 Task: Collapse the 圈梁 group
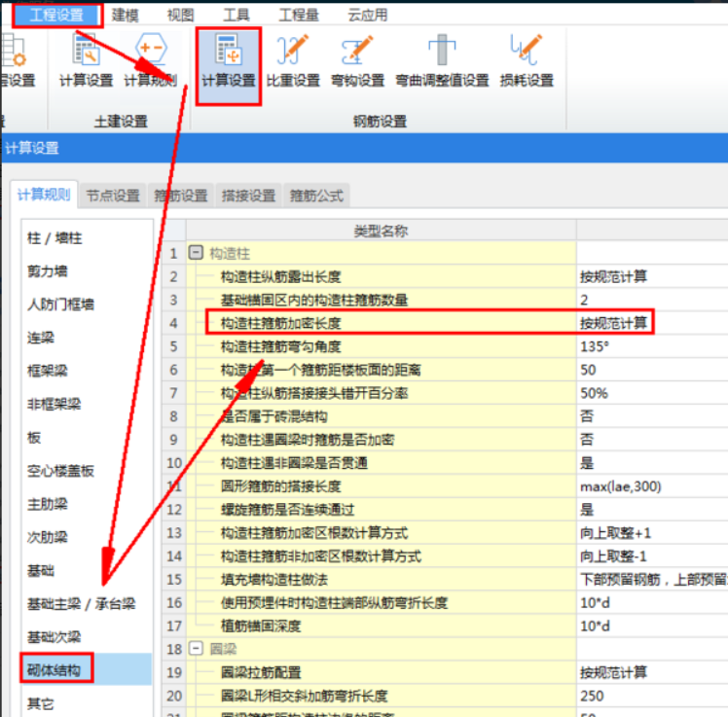(x=196, y=648)
